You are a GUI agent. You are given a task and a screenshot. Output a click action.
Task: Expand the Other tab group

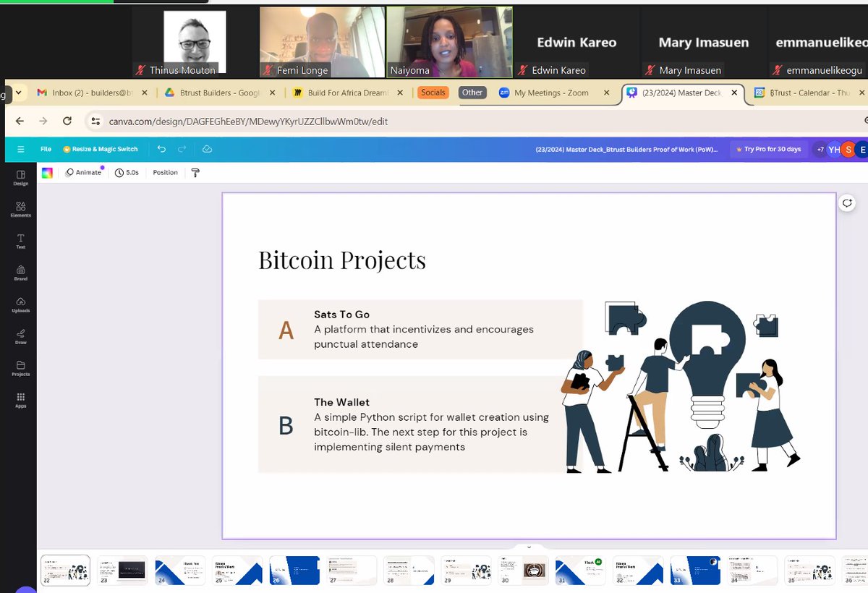472,93
